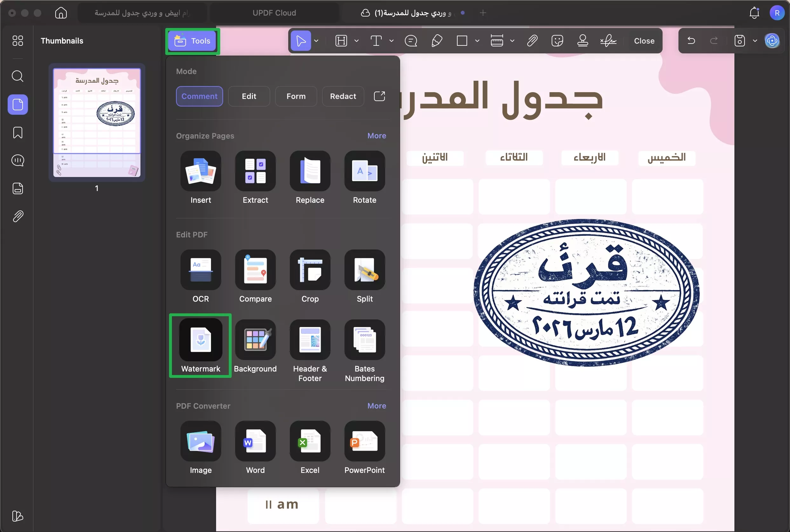Open the Tools menu
Screen dimensions: 790x532
pos(192,41)
